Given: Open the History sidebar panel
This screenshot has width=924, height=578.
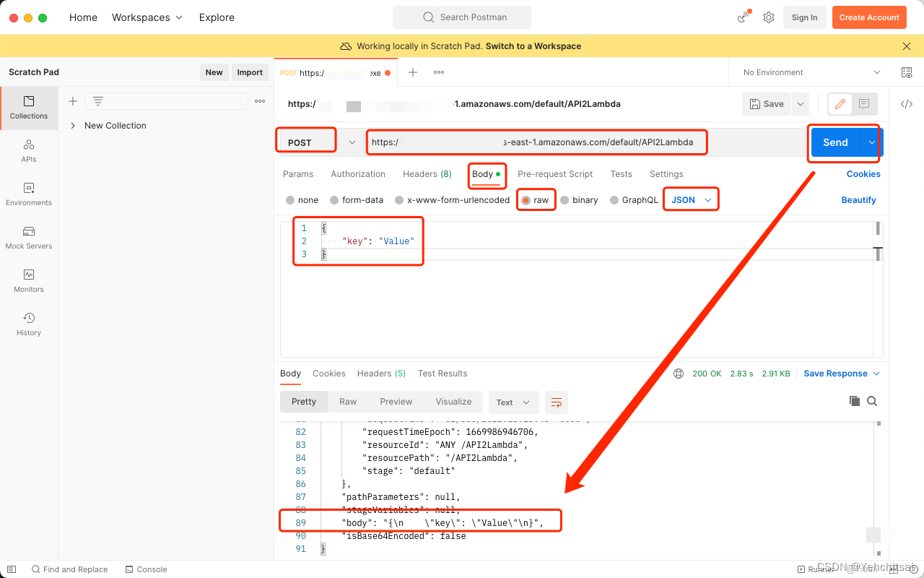Looking at the screenshot, I should click(29, 324).
